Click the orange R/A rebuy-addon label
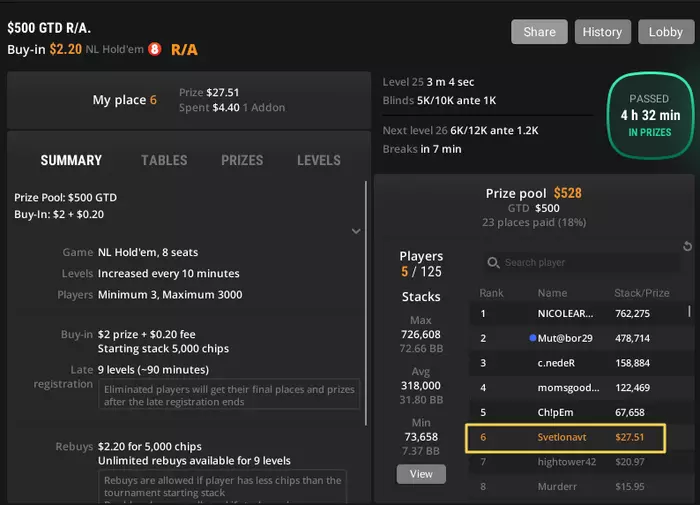This screenshot has height=505, width=700. (184, 50)
